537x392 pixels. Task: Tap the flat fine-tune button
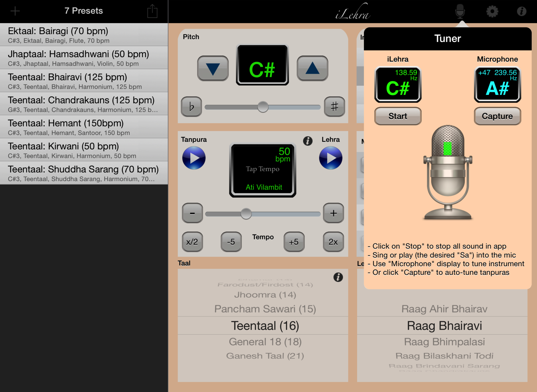[191, 107]
